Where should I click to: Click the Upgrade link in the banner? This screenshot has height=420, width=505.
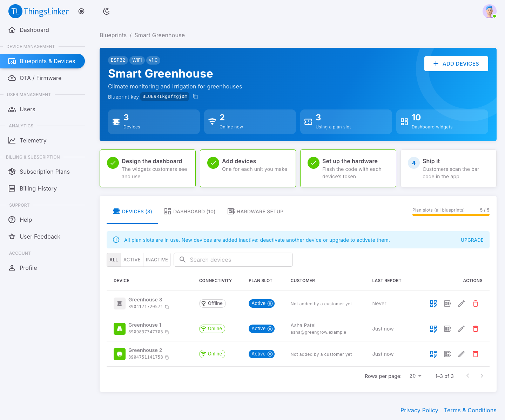point(472,240)
